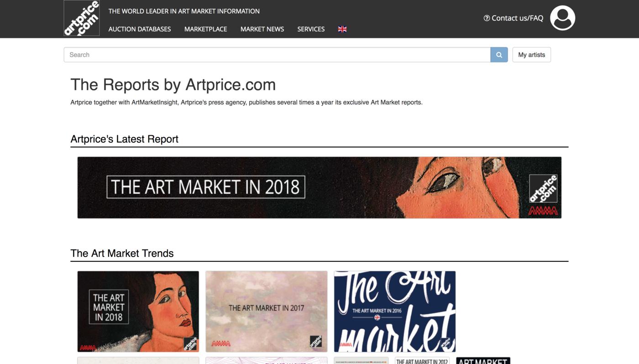Click the text line starting 'Artprice together with ArtMarketInsight'
Image resolution: width=639 pixels, height=364 pixels.
click(246, 102)
